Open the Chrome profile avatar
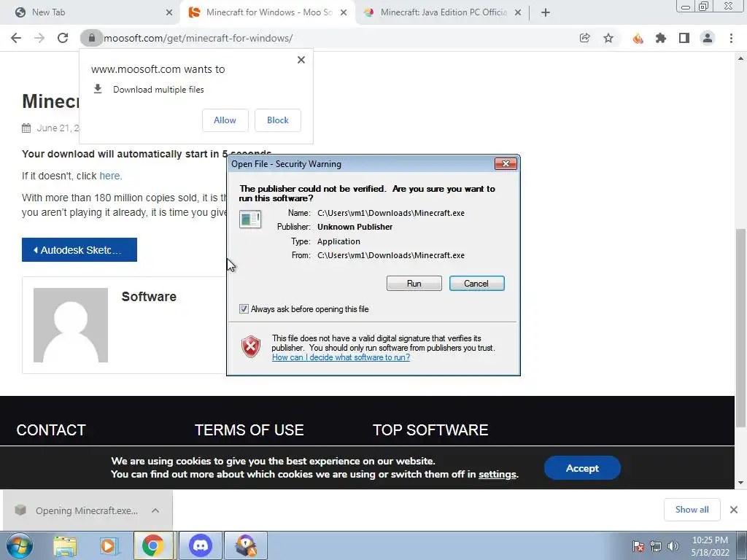 [x=708, y=38]
